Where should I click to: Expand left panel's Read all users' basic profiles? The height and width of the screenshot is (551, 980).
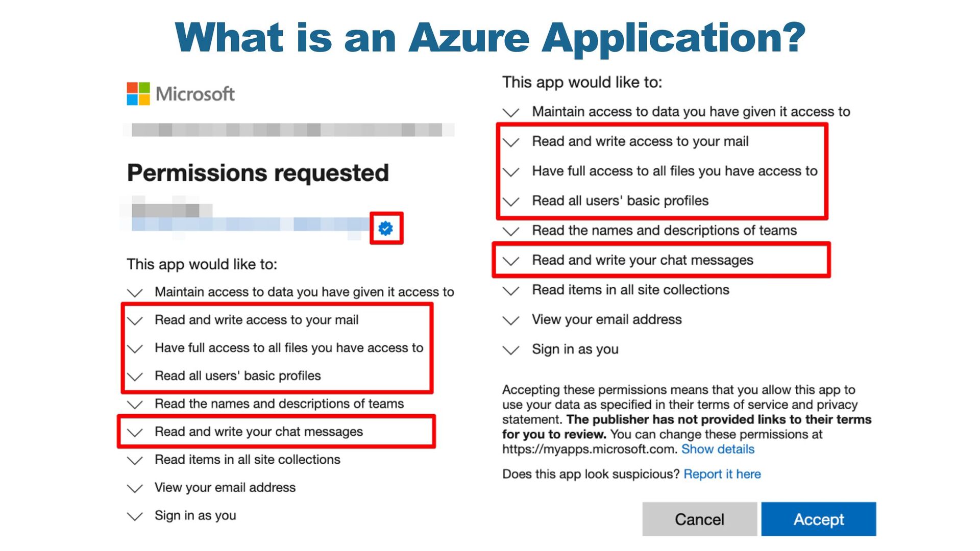pos(135,377)
